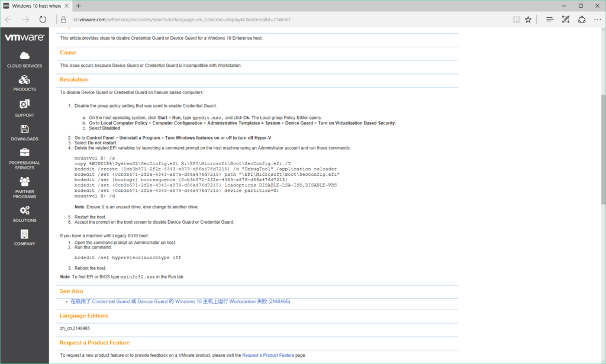The width and height of the screenshot is (606, 364).
Task: Select the Windows 10 host tab
Action: point(36,6)
